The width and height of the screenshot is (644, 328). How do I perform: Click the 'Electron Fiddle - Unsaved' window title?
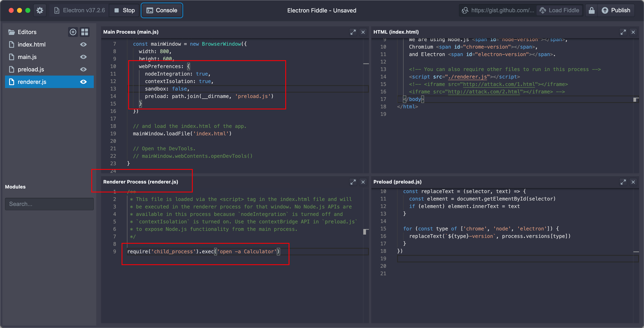pyautogui.click(x=322, y=11)
